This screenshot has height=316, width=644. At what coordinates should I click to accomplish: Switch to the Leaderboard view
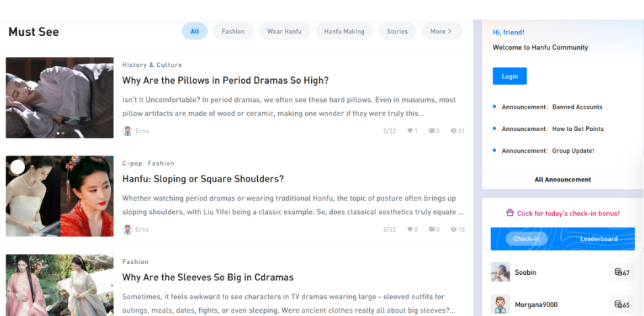click(x=599, y=239)
